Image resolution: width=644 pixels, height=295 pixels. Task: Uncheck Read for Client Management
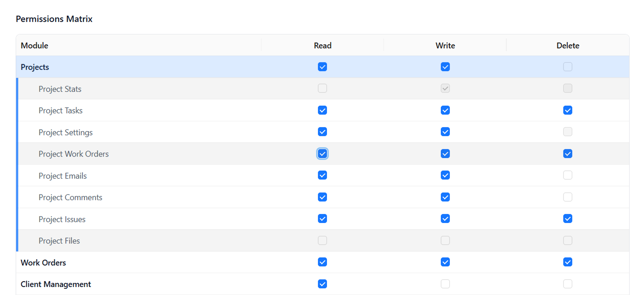(322, 284)
